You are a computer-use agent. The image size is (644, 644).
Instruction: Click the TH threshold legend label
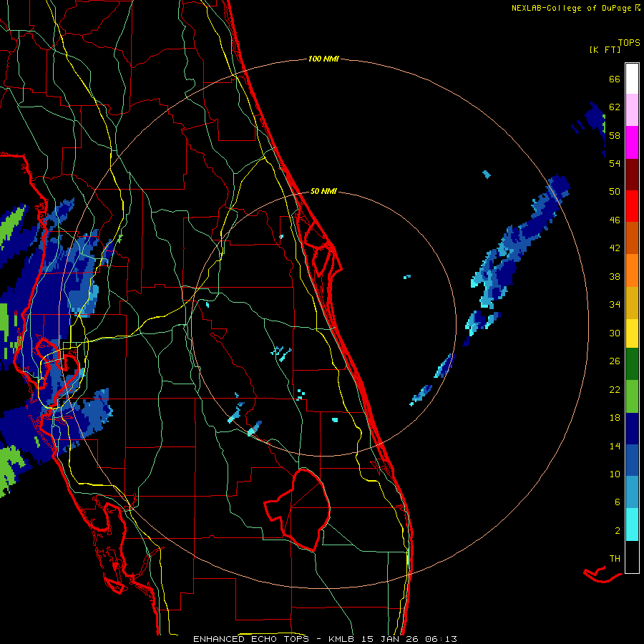click(x=615, y=558)
